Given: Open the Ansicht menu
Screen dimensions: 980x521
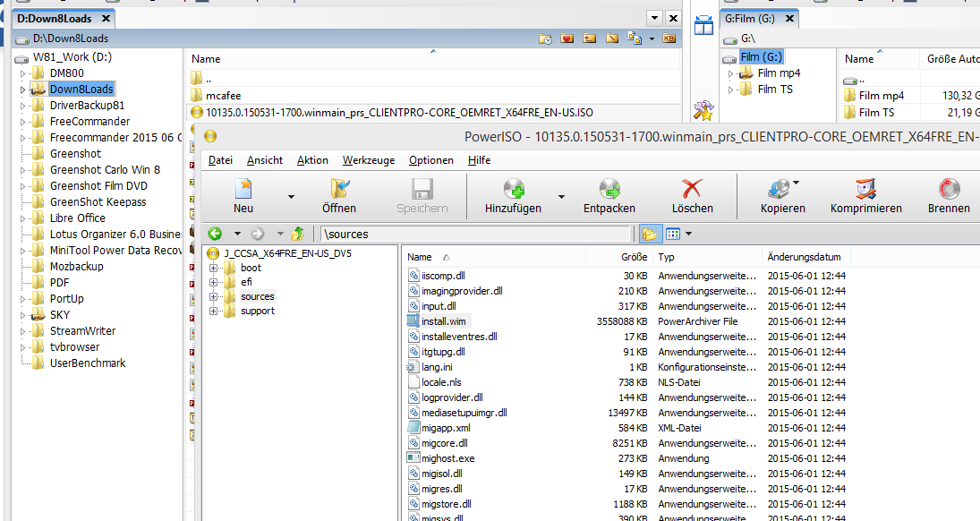Looking at the screenshot, I should click(x=265, y=160).
